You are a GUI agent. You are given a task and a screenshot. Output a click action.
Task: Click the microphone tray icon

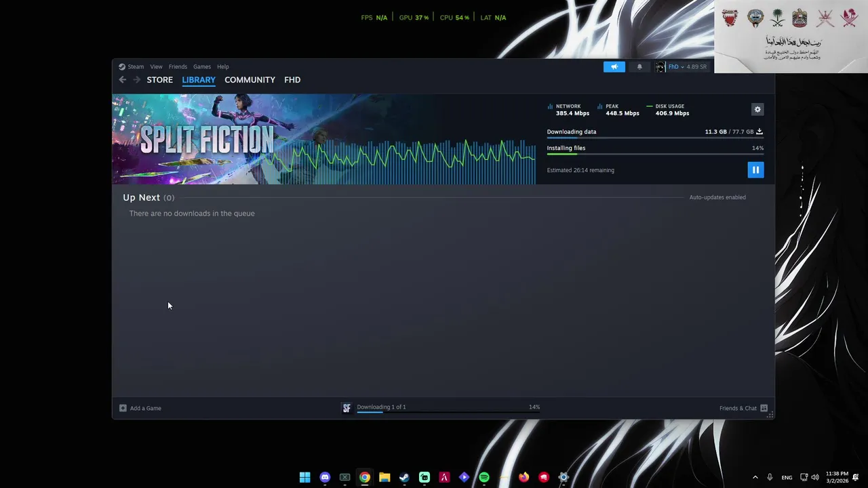[x=770, y=477]
